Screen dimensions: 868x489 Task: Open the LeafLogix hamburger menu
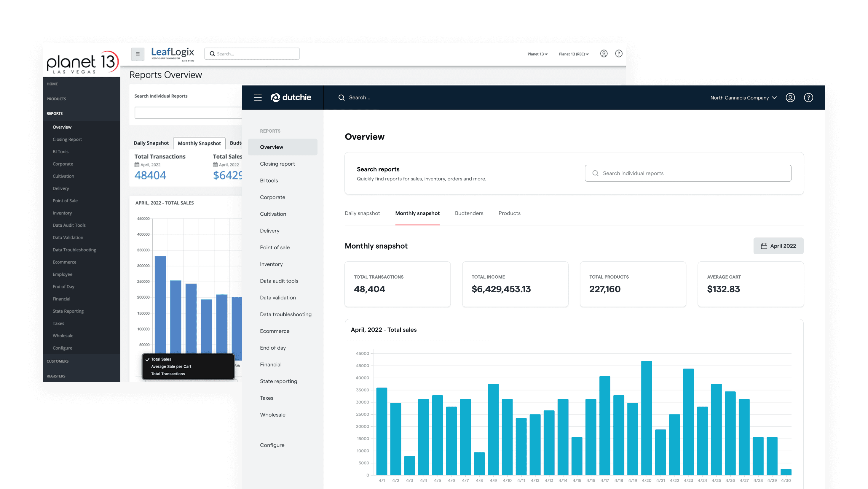[x=138, y=54]
